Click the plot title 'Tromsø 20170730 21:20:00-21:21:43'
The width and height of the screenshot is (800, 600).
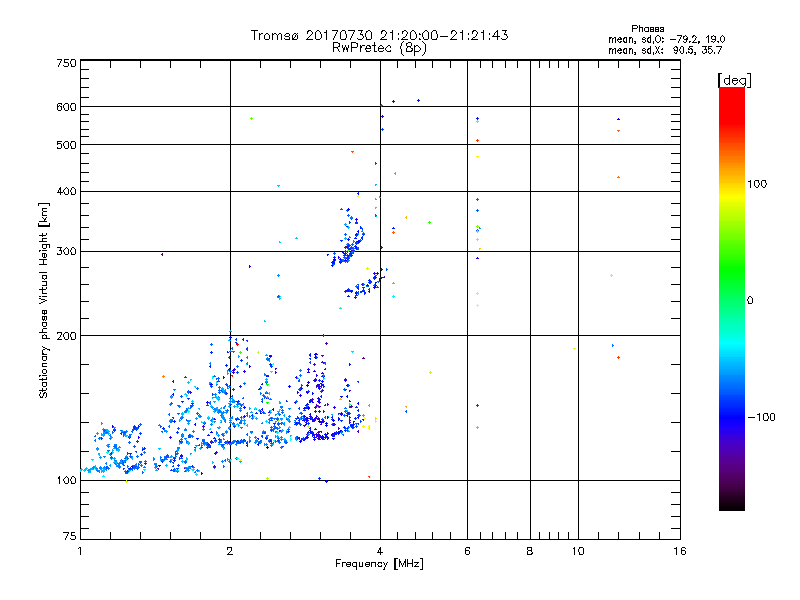click(x=379, y=35)
